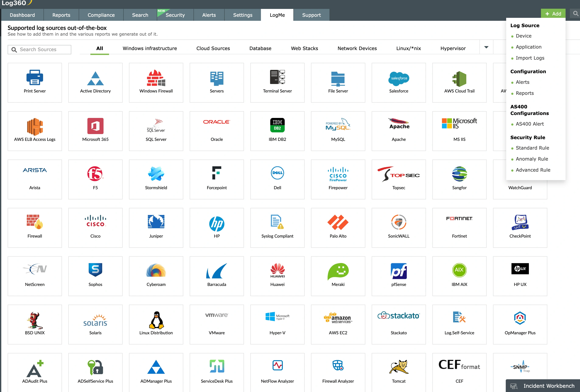Filter by Windows infrastructure category
580x392 pixels.
[150, 48]
